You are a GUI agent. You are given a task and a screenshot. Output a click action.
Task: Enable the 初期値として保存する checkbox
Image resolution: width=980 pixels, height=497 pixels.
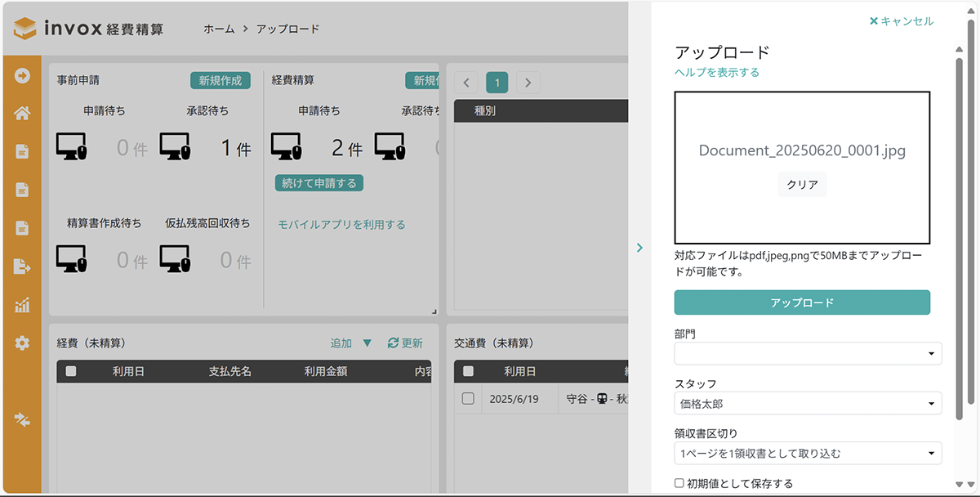pos(679,483)
